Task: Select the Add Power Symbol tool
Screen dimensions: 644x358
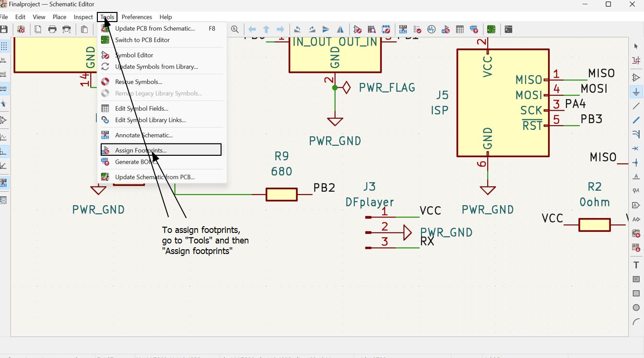Action: (x=636, y=92)
